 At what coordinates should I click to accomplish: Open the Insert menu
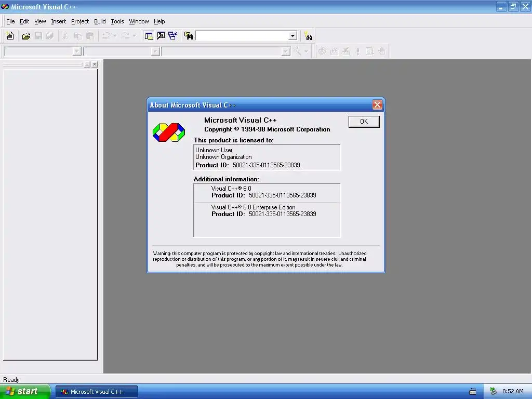tap(58, 21)
